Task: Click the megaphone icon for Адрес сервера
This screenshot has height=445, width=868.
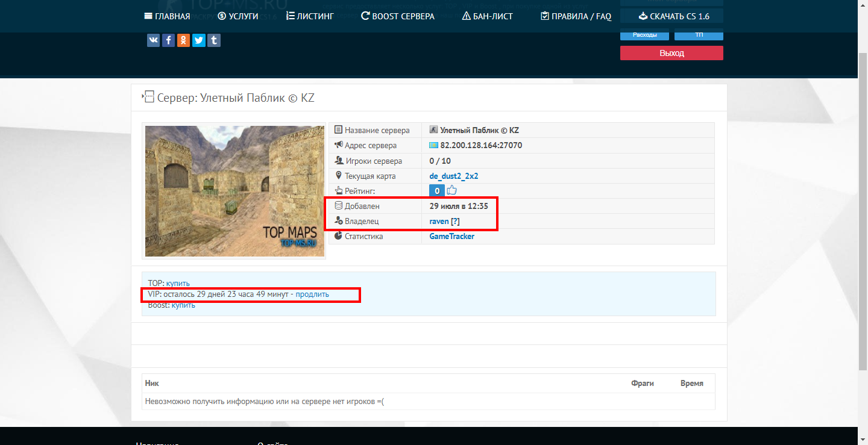Action: [x=339, y=145]
